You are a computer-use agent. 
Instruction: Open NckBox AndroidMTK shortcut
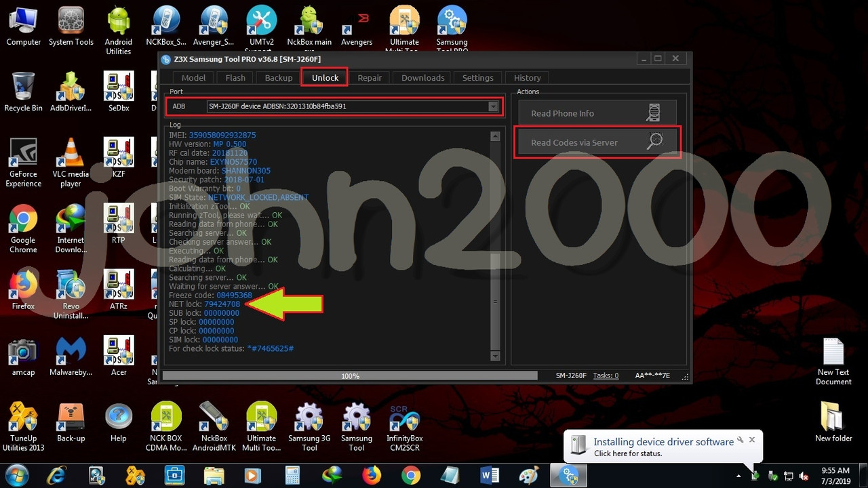214,427
